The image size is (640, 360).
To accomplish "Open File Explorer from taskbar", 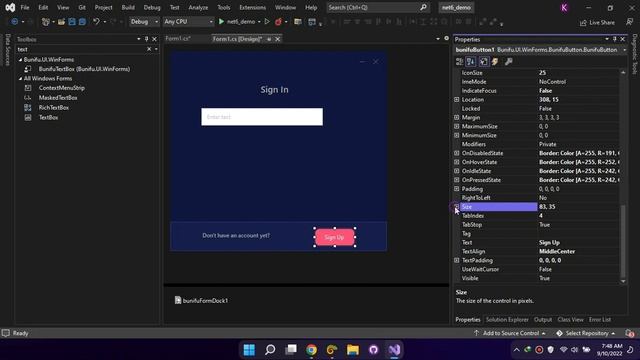I will click(353, 350).
